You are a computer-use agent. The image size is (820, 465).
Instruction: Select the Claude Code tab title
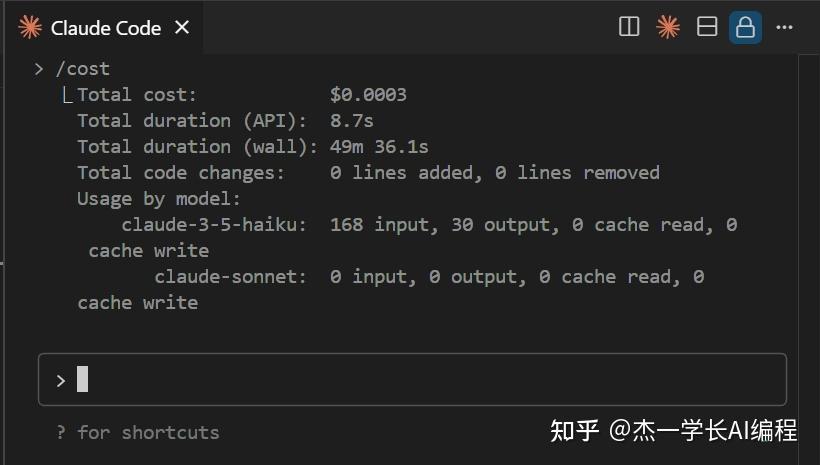pos(106,28)
